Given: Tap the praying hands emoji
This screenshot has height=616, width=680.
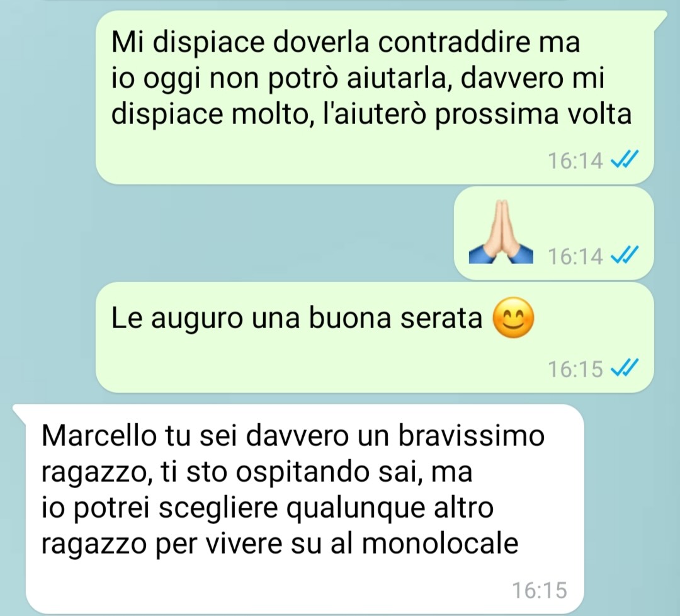Looking at the screenshot, I should 501,232.
